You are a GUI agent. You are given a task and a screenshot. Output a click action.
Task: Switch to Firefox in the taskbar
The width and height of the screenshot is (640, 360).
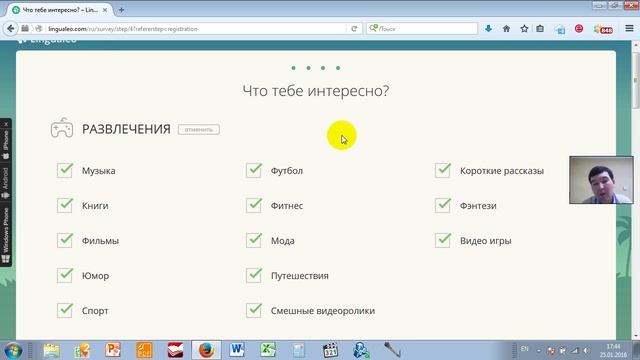pos(207,351)
